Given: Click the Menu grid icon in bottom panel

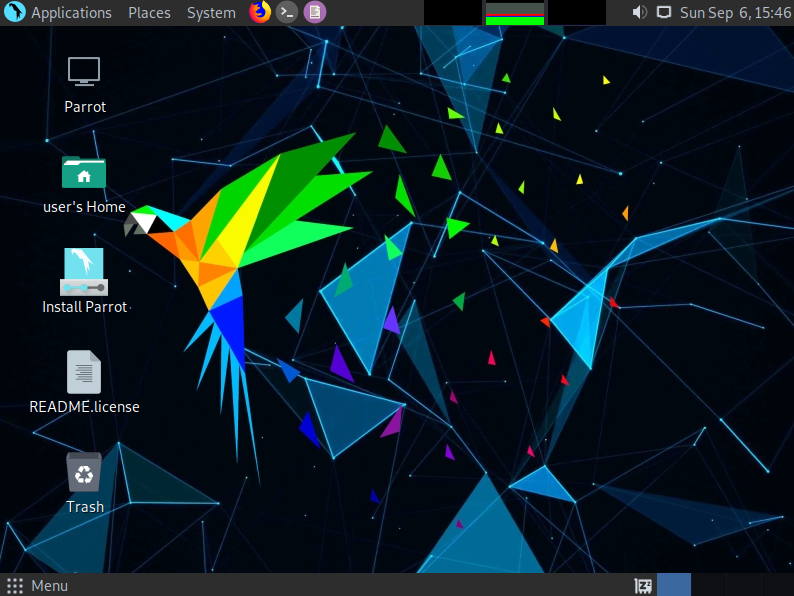Looking at the screenshot, I should coord(15,586).
